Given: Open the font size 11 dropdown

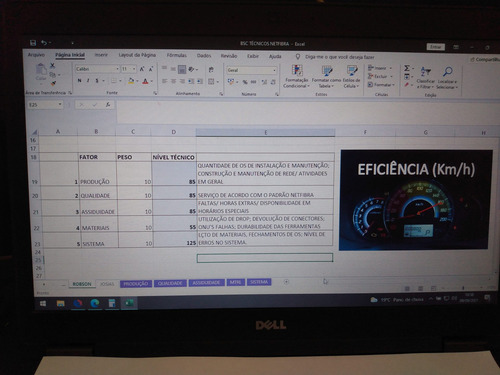Looking at the screenshot, I should click(134, 69).
